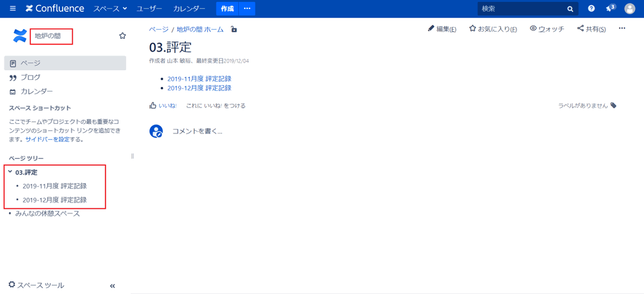Open the hamburger app switcher menu
The image size is (644, 294).
[x=12, y=9]
